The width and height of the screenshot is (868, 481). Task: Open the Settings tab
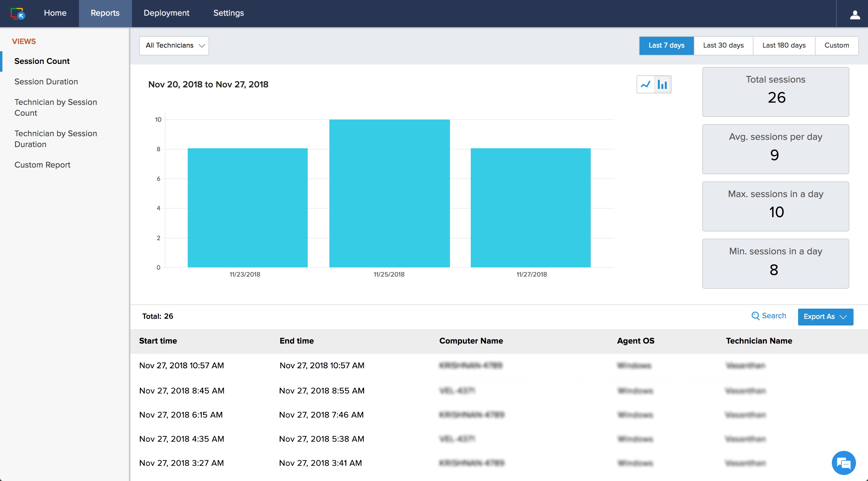(228, 13)
